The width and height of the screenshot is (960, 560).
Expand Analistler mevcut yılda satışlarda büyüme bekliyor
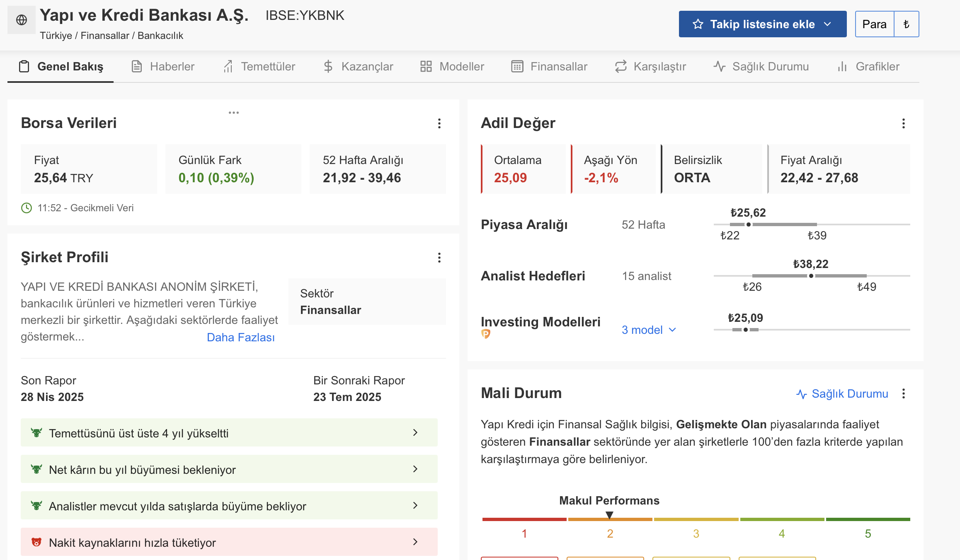pos(229,505)
